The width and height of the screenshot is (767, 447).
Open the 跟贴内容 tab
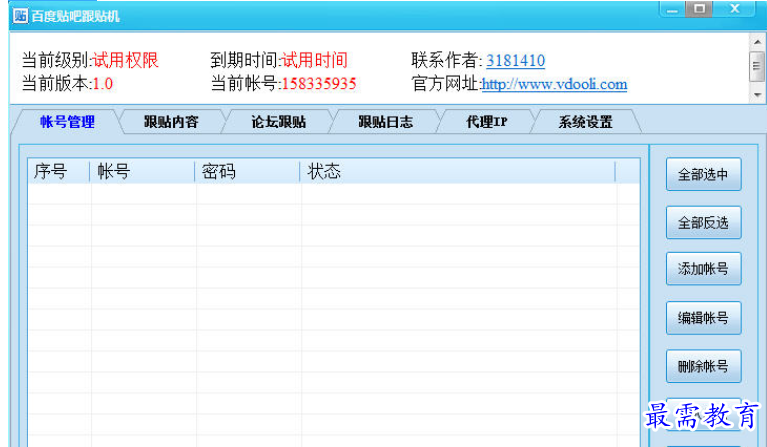171,122
